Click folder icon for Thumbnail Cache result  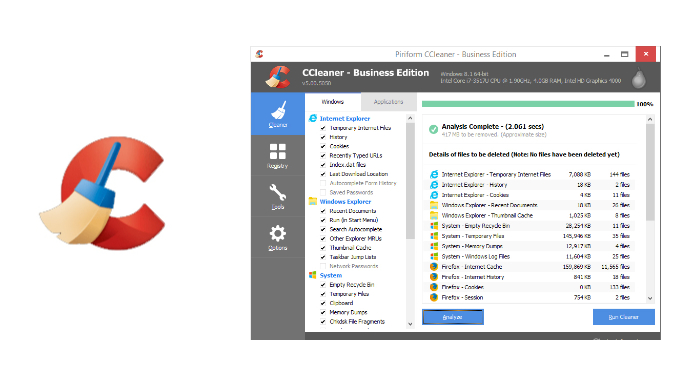click(x=434, y=215)
